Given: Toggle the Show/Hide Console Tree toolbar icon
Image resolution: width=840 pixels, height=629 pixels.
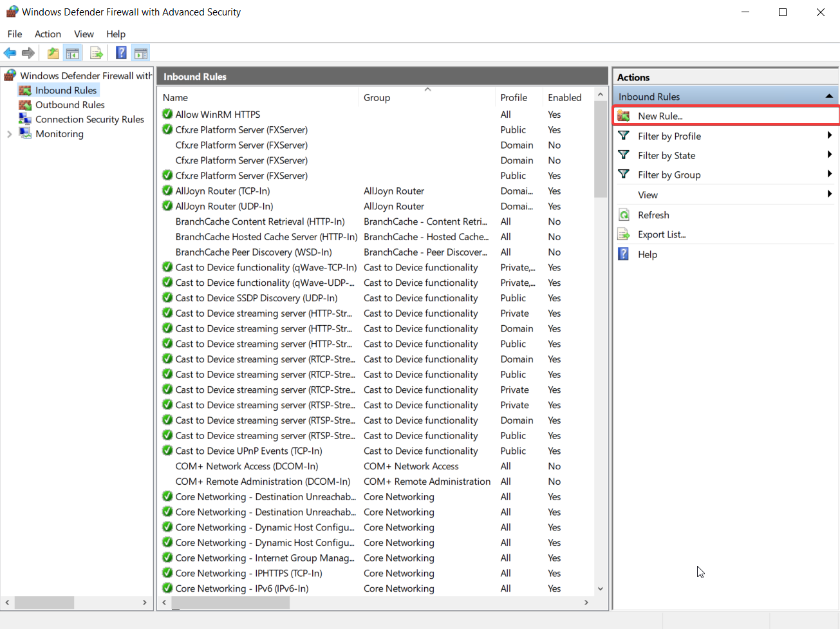Looking at the screenshot, I should coord(73,53).
